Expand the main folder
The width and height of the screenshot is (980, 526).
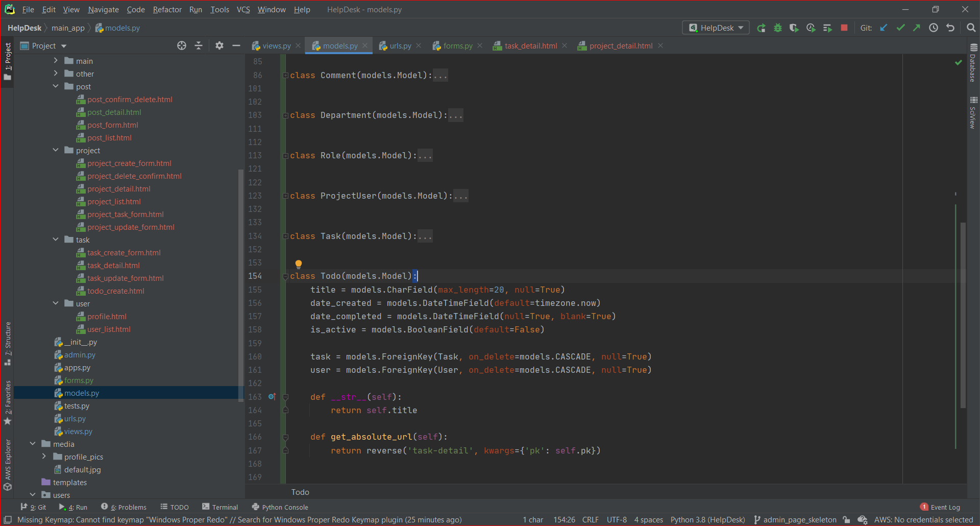coord(56,61)
